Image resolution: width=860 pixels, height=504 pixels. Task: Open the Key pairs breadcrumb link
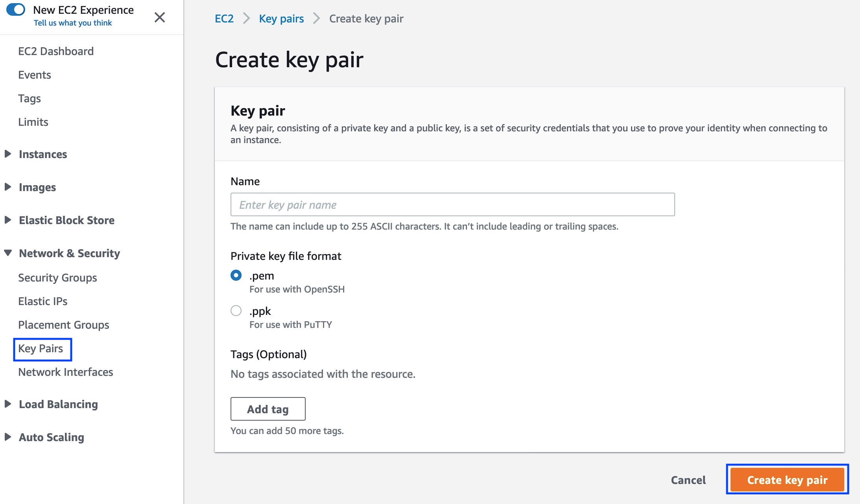click(281, 18)
